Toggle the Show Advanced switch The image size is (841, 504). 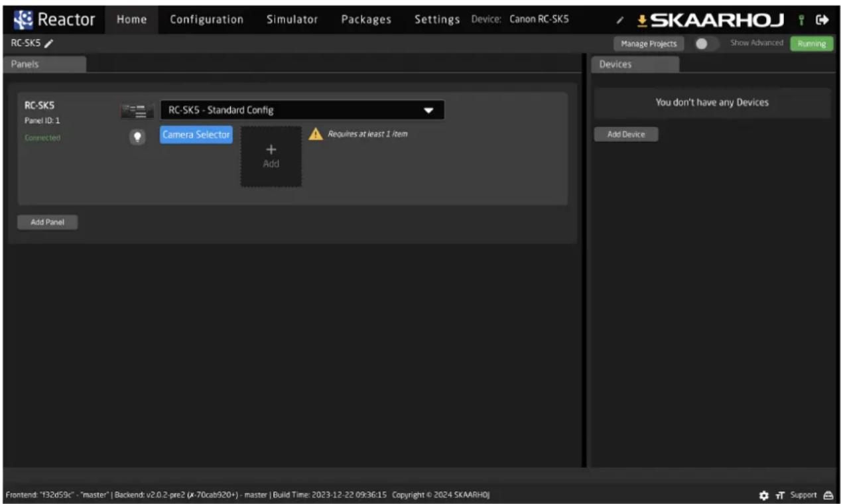[x=706, y=44]
